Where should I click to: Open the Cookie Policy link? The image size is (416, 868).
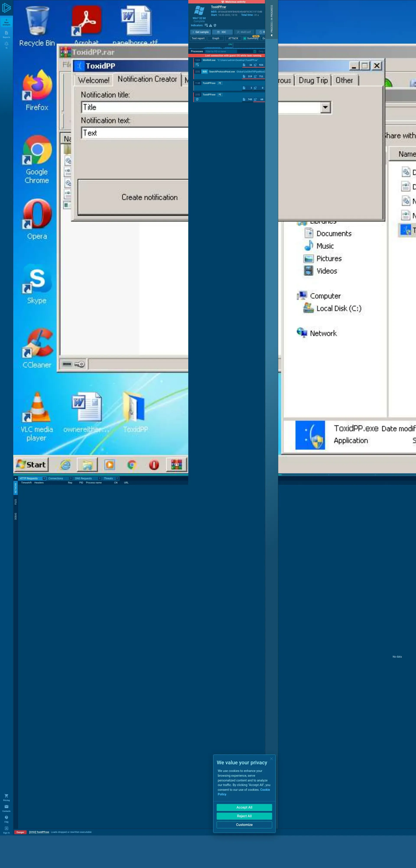click(265, 789)
